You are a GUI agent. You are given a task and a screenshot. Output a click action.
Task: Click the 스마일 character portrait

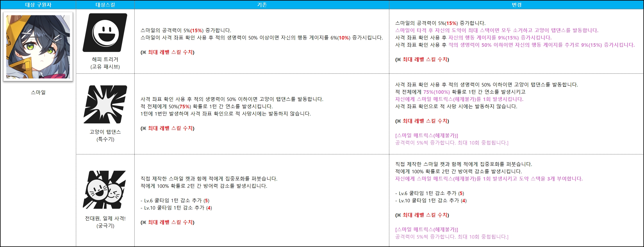click(x=38, y=47)
